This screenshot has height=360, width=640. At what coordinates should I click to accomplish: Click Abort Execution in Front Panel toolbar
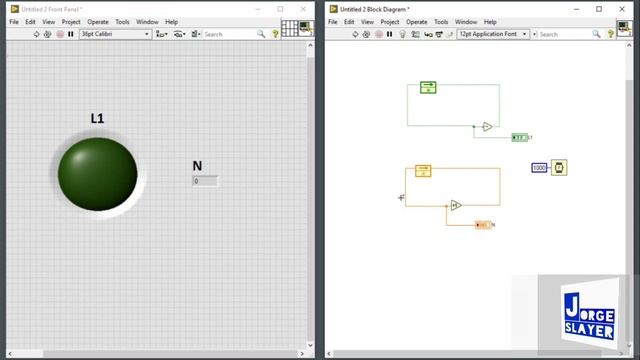(60, 34)
